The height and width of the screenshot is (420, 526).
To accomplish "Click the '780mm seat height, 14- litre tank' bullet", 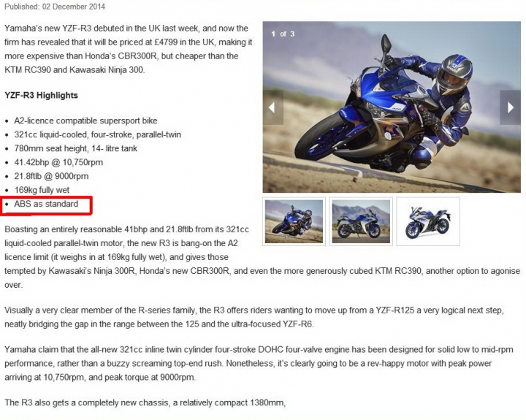I will [75, 148].
